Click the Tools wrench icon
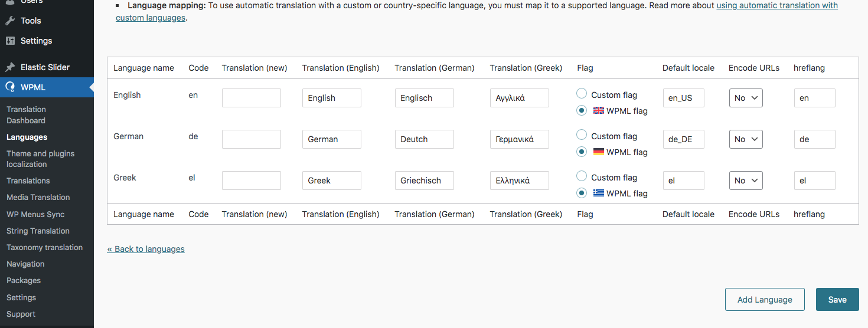 click(10, 21)
